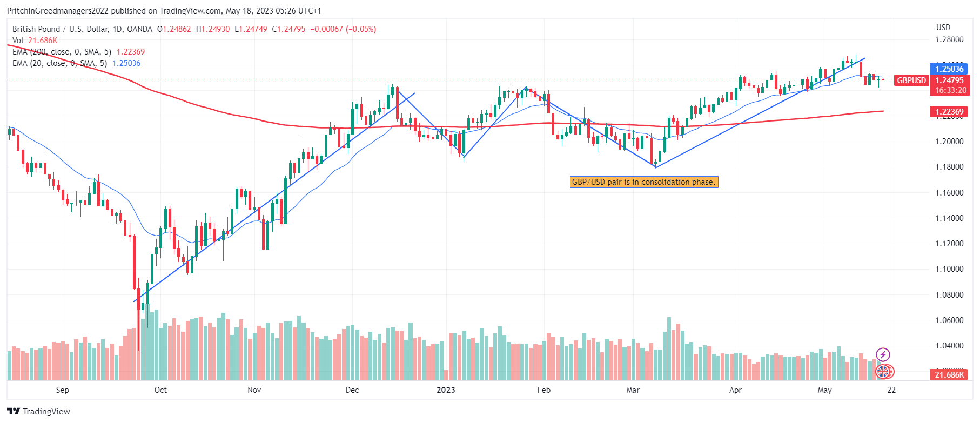Click the Mar label on time axis
980x423 pixels.
coord(633,390)
